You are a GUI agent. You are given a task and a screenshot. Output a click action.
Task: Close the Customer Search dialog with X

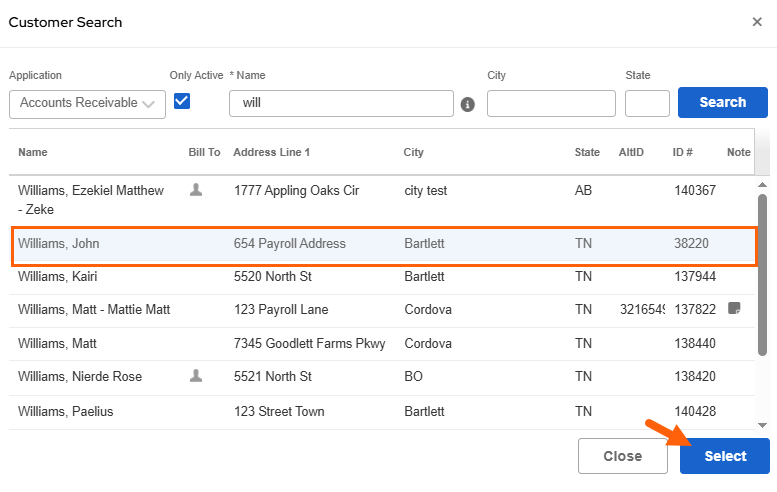(757, 22)
